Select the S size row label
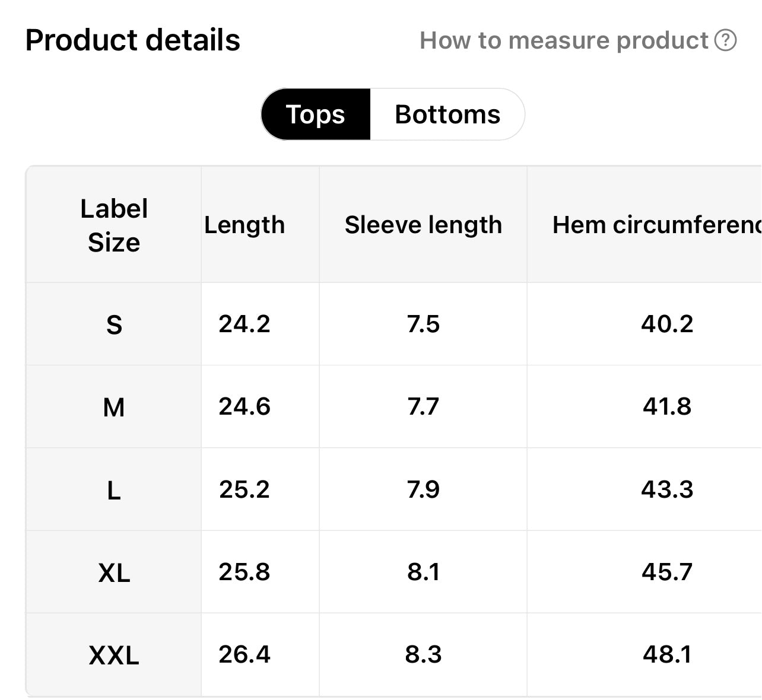The width and height of the screenshot is (762, 700). pyautogui.click(x=114, y=324)
